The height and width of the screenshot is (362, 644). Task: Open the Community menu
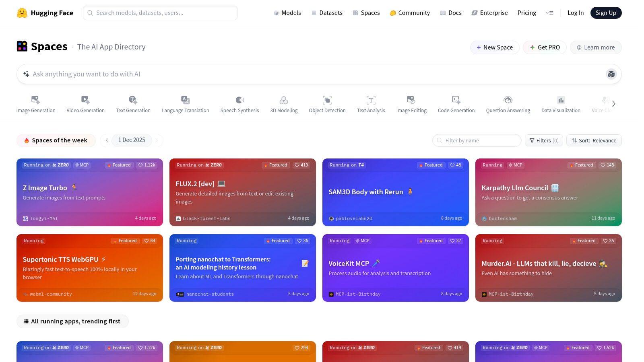(x=410, y=13)
